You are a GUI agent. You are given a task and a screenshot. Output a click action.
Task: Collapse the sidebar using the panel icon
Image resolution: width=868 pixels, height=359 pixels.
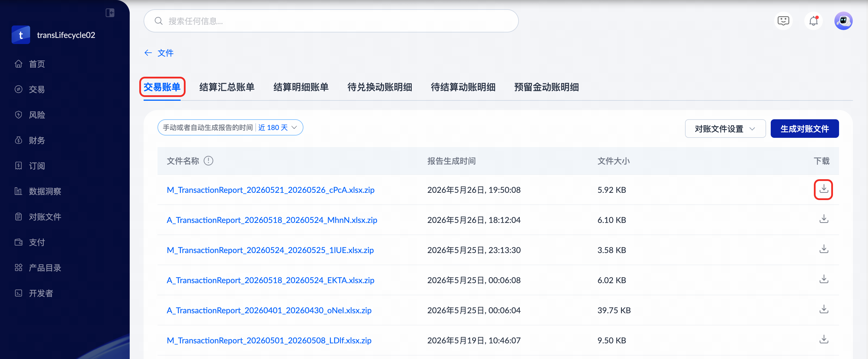[x=110, y=13]
